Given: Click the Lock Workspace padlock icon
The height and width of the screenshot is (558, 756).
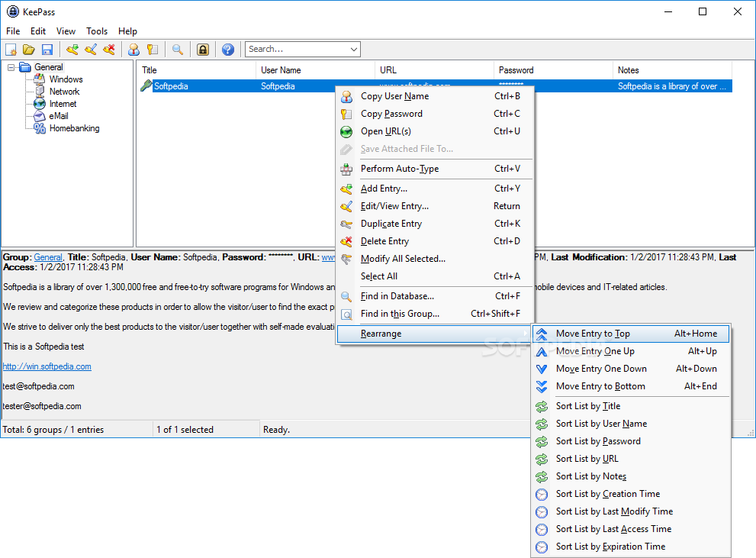Looking at the screenshot, I should coord(203,49).
